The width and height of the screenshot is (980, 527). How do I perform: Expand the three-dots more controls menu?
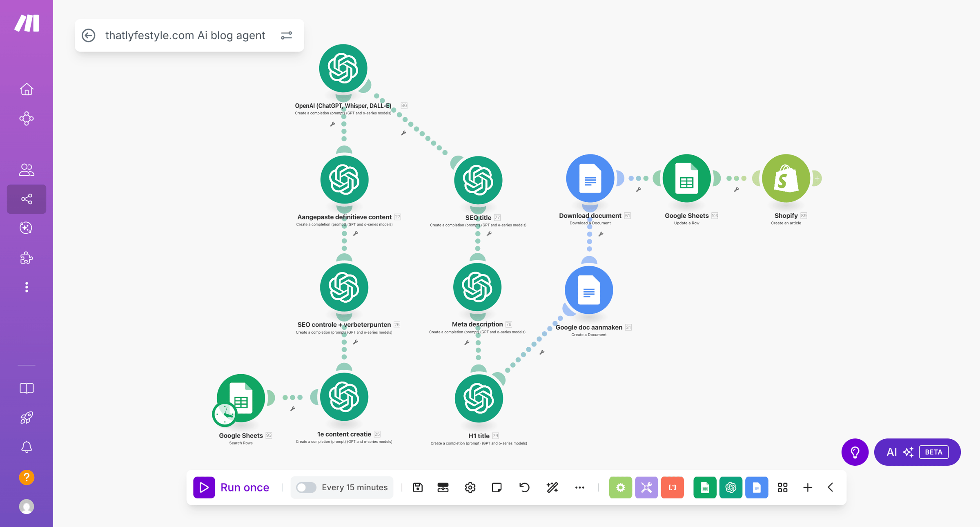(x=579, y=487)
